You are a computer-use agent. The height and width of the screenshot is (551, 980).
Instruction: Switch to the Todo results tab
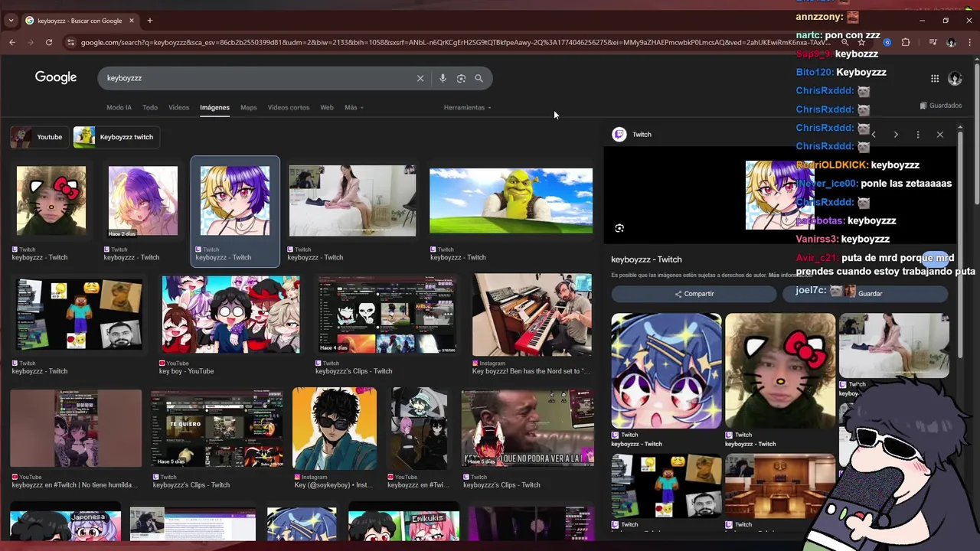(x=150, y=107)
